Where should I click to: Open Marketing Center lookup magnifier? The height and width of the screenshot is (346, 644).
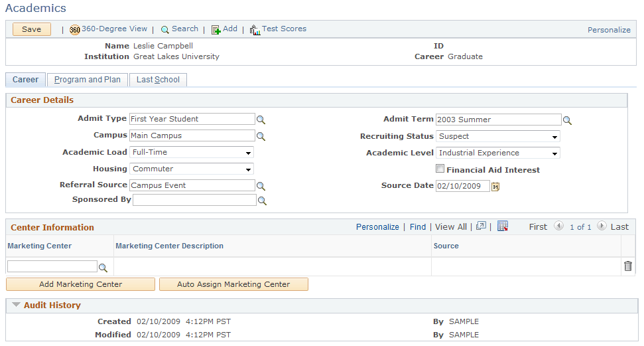point(103,268)
